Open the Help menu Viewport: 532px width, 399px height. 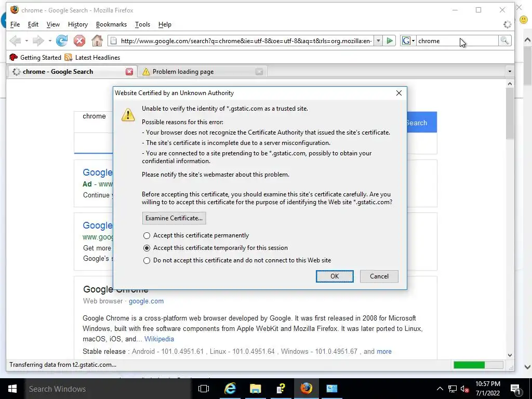165,24
